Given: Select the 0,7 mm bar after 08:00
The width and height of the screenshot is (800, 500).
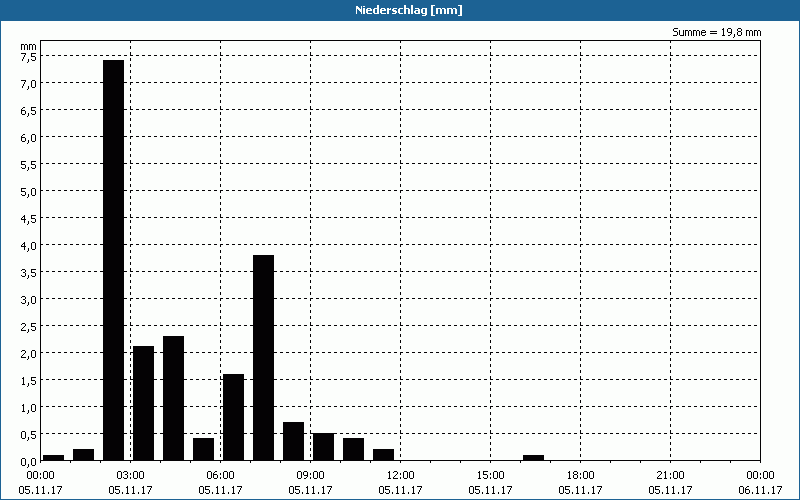Looking at the screenshot, I should [293, 441].
